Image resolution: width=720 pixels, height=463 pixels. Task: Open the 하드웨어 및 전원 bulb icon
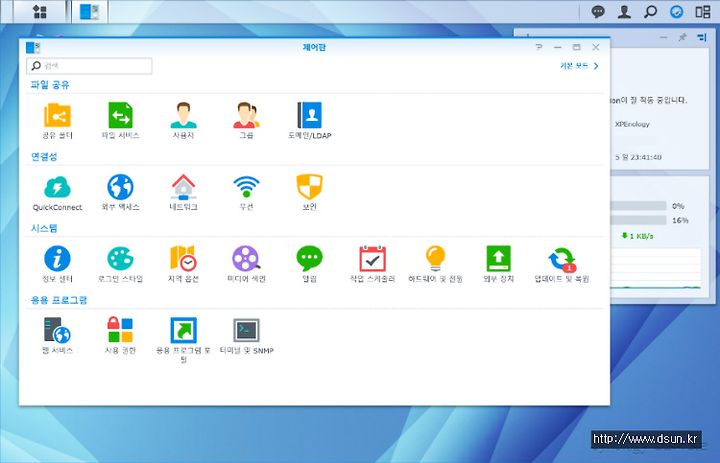point(435,259)
